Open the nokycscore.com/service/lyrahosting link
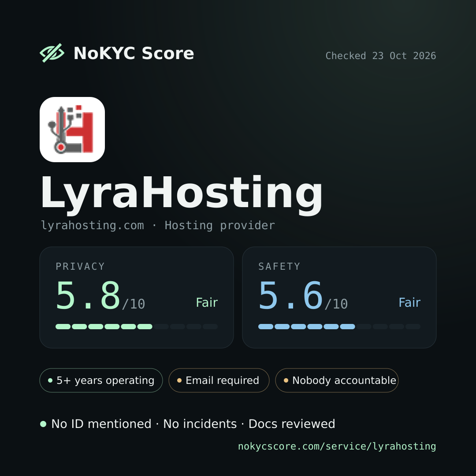This screenshot has height=476, width=476. click(337, 446)
